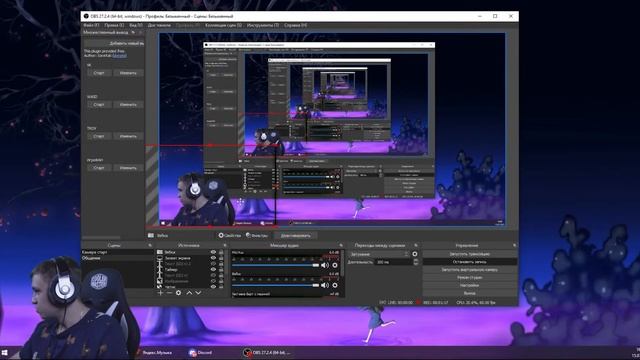Click the Захват экрана source type icon

160,258
